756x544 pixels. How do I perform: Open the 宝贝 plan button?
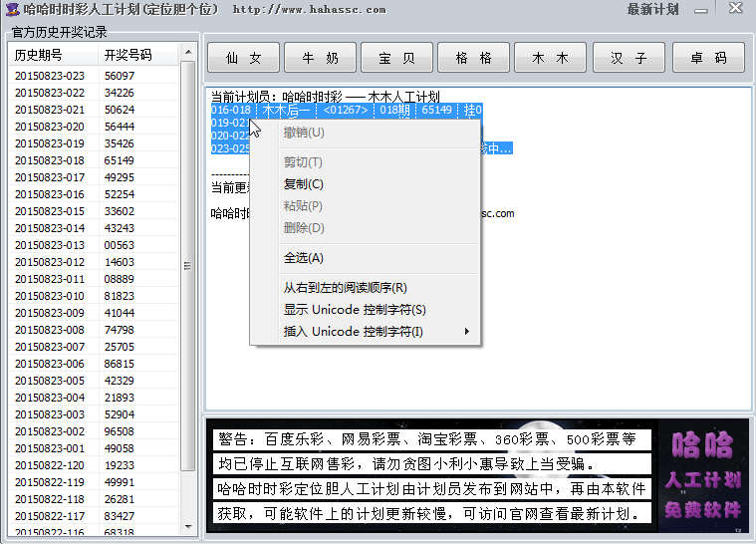pos(396,58)
